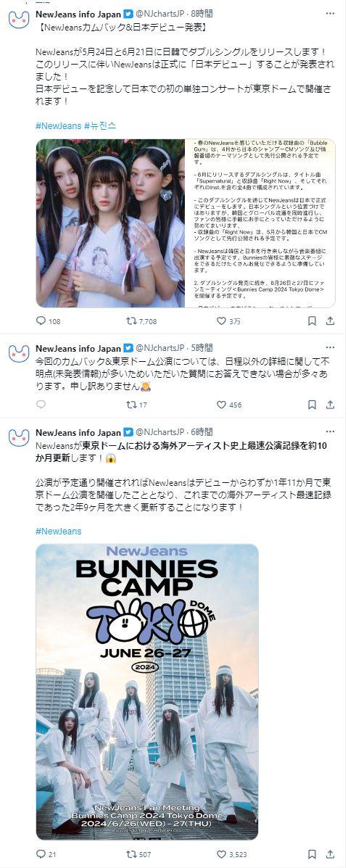Share the Tokyo Dome record tweet
The height and width of the screenshot is (868, 348).
330,854
